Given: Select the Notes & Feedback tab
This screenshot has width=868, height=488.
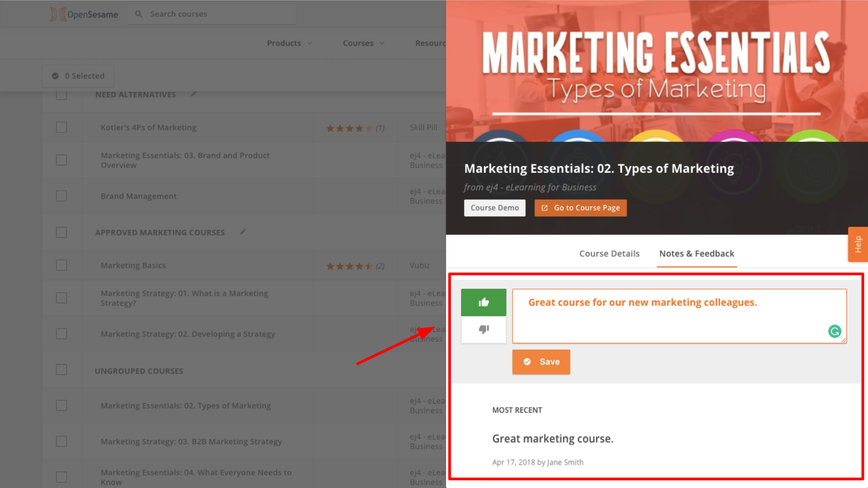Looking at the screenshot, I should pyautogui.click(x=697, y=253).
